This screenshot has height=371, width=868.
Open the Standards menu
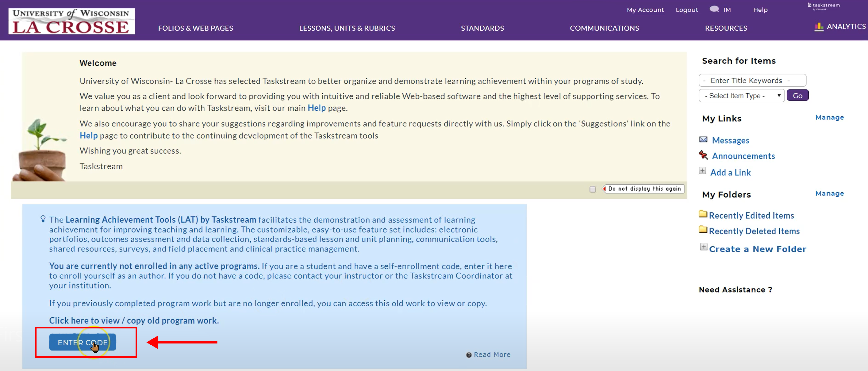[x=482, y=28]
